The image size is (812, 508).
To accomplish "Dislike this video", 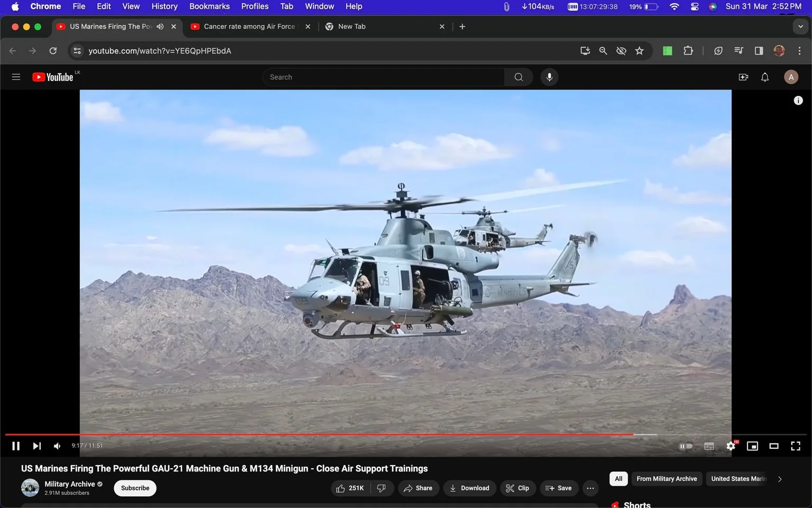I will (x=382, y=488).
